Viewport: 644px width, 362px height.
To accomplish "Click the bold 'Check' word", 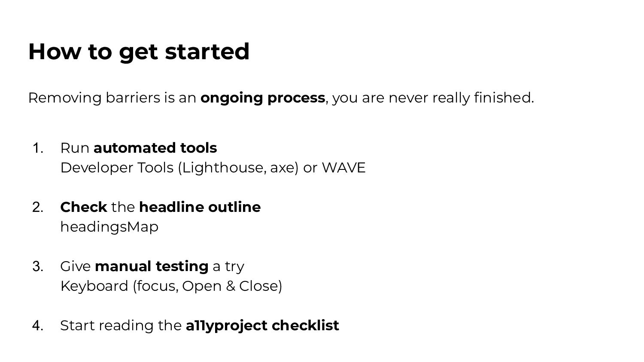I will coord(84,207).
